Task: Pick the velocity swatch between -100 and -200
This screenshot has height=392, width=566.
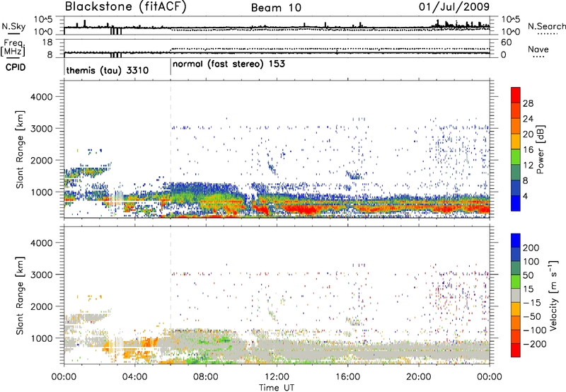Action: 516,337
